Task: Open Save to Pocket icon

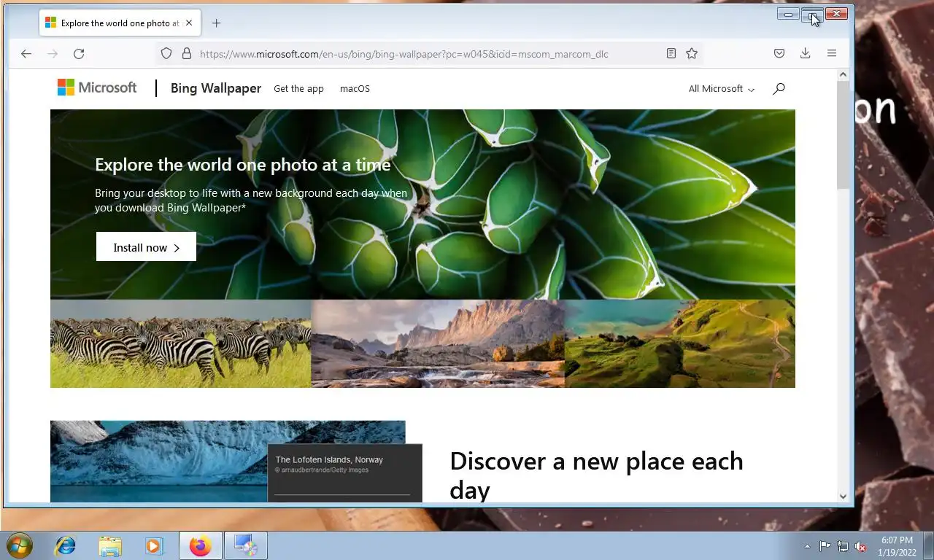Action: (779, 53)
